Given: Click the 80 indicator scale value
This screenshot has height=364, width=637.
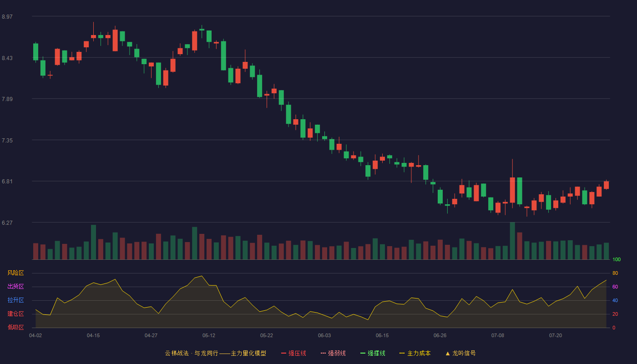Looking at the screenshot, I should [x=615, y=273].
